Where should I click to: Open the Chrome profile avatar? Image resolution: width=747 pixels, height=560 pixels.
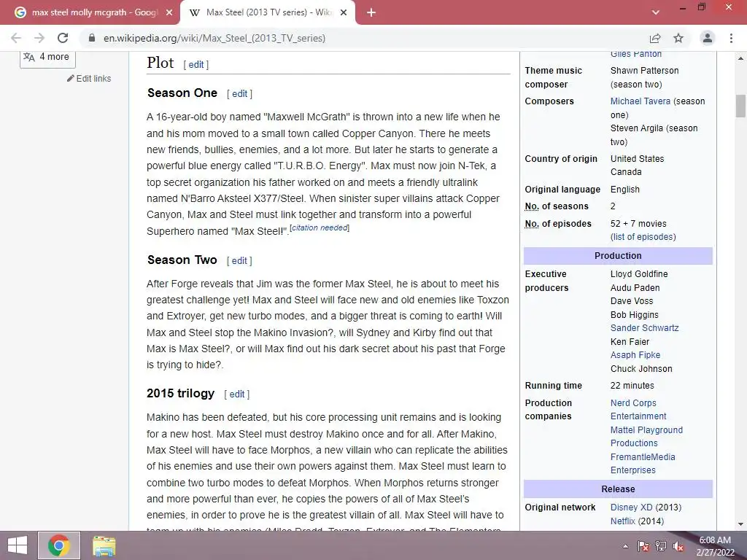coord(708,38)
